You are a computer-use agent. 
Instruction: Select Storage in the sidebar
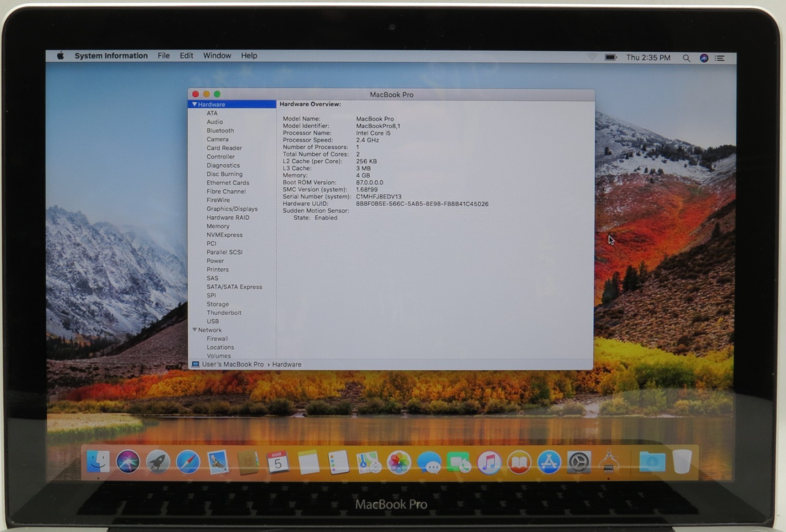coord(218,304)
